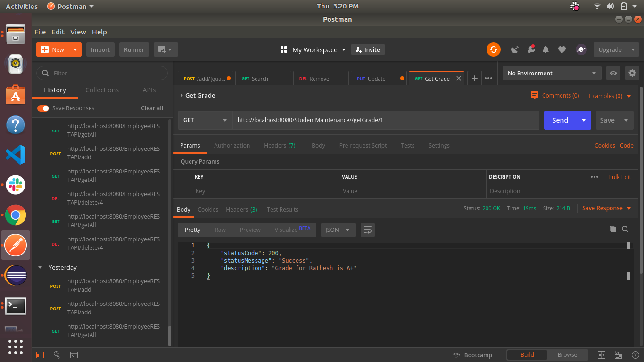The width and height of the screenshot is (644, 362).
Task: Copy response body to clipboard
Action: 613,229
